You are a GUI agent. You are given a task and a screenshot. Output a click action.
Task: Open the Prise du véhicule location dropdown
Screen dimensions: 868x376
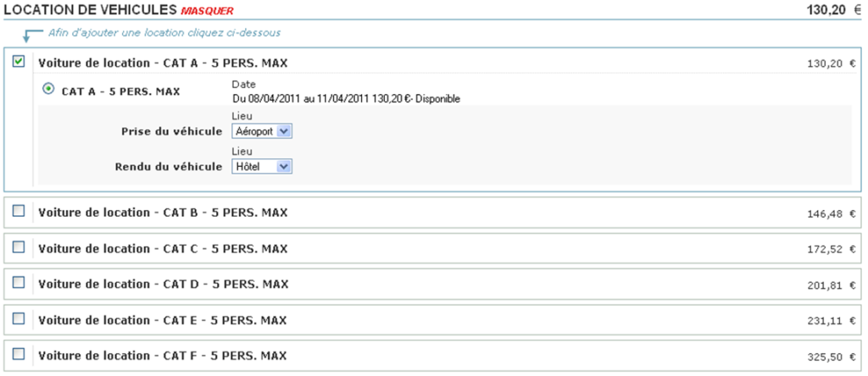(262, 131)
